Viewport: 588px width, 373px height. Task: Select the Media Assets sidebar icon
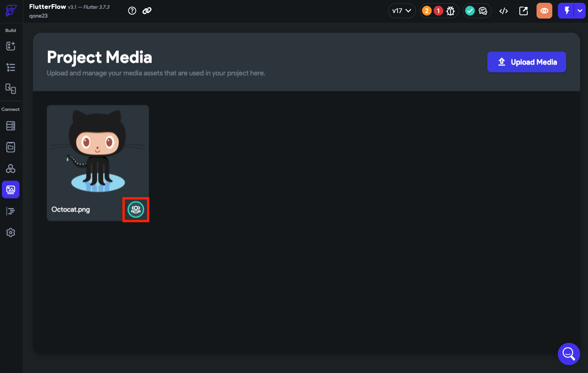(11, 190)
